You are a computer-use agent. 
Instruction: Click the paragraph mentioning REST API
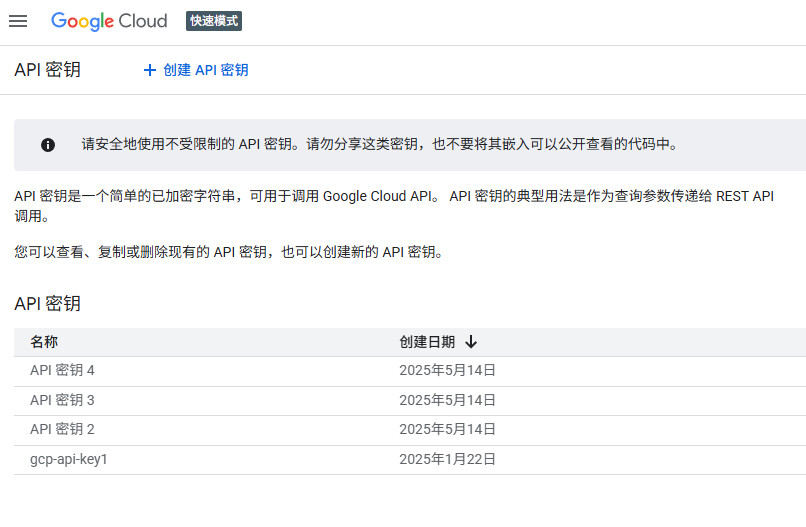point(394,205)
